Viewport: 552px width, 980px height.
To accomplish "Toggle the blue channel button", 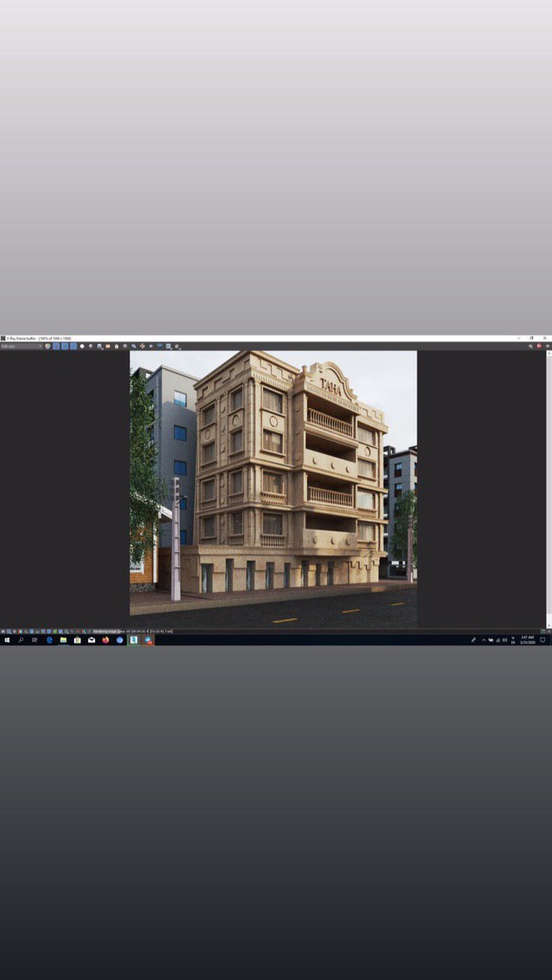I will (73, 346).
